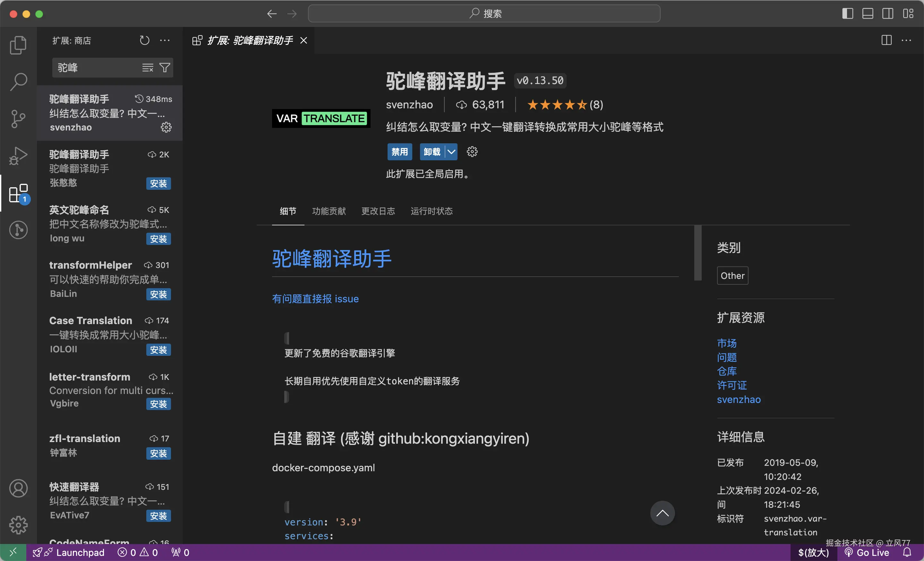
Task: Install the transformHelper extension
Action: (158, 295)
